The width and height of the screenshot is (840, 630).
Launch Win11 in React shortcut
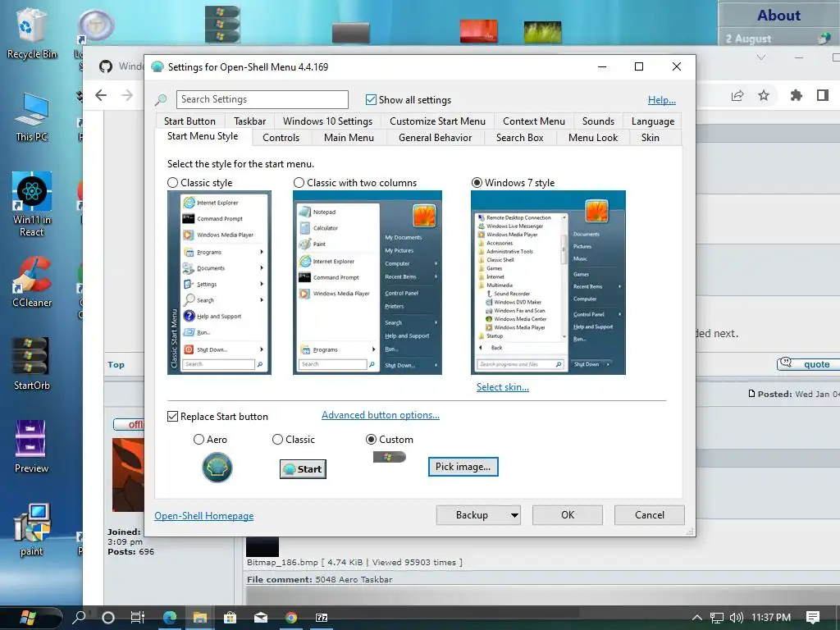coord(31,203)
